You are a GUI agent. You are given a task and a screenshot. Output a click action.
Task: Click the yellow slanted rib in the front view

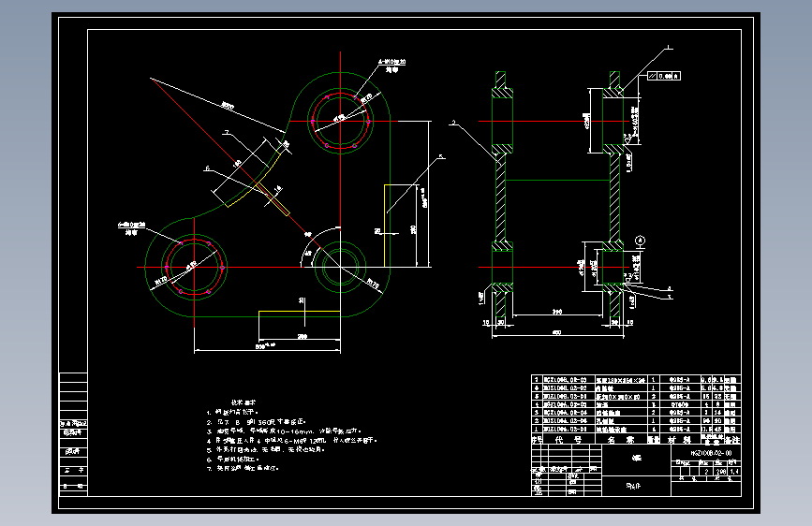(273, 198)
